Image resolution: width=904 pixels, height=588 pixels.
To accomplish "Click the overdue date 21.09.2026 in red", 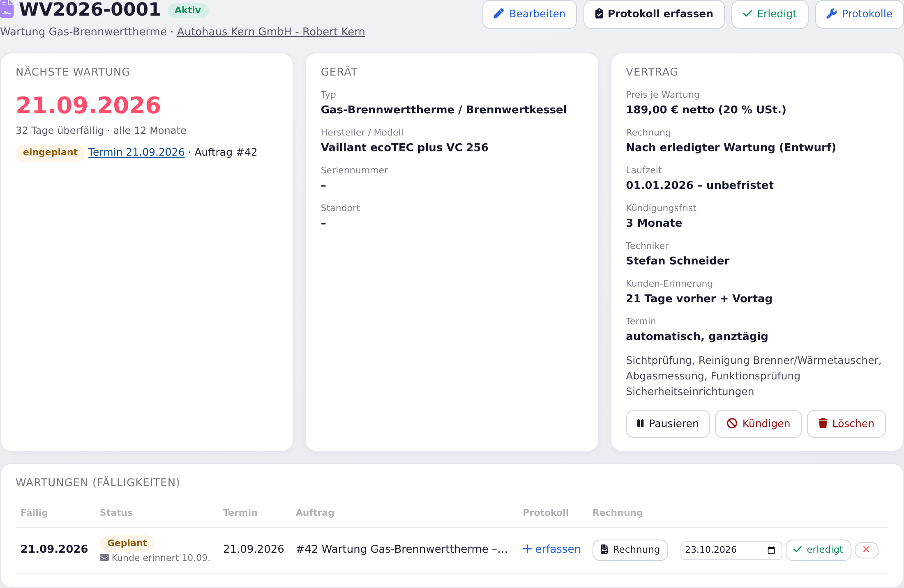I will pyautogui.click(x=88, y=105).
